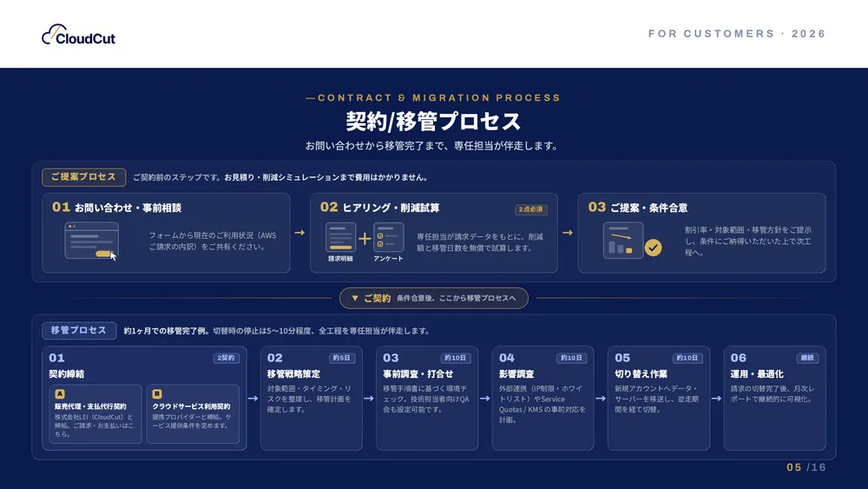868x489 pixels.
Task: Click the 2契約 badge on 契約締結
Action: (226, 359)
